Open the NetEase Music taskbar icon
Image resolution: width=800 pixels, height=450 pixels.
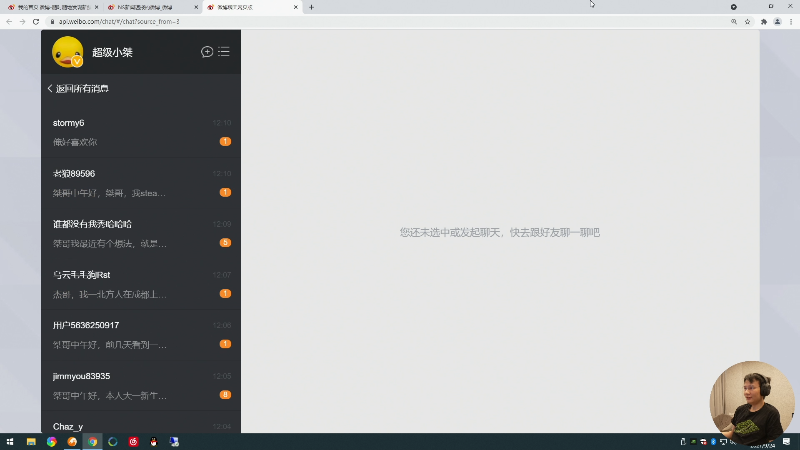click(x=133, y=442)
